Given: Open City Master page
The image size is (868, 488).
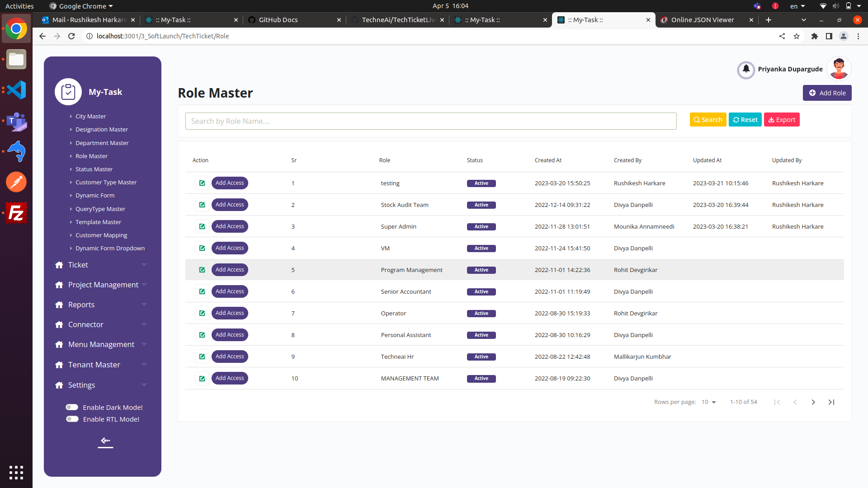Looking at the screenshot, I should (x=90, y=116).
